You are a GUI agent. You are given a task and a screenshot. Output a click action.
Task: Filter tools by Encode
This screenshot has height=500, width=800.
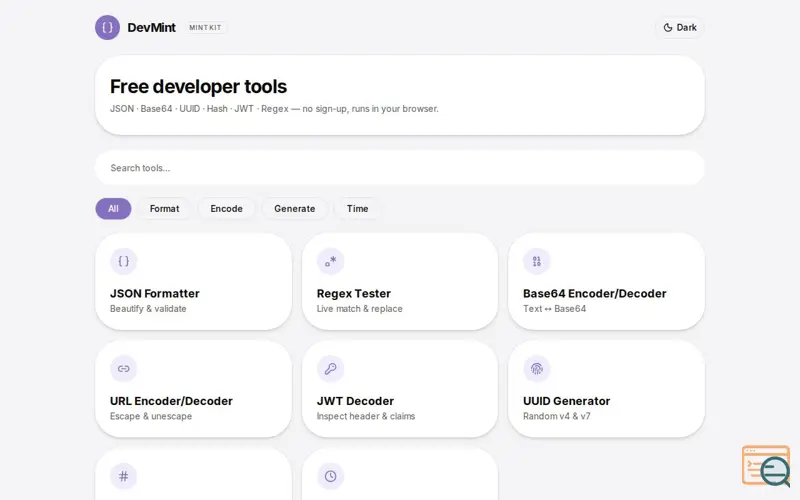pyautogui.click(x=227, y=209)
